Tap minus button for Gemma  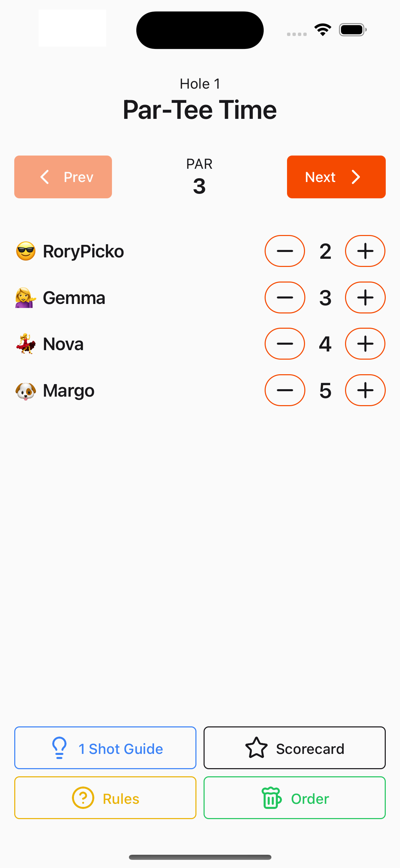click(285, 297)
